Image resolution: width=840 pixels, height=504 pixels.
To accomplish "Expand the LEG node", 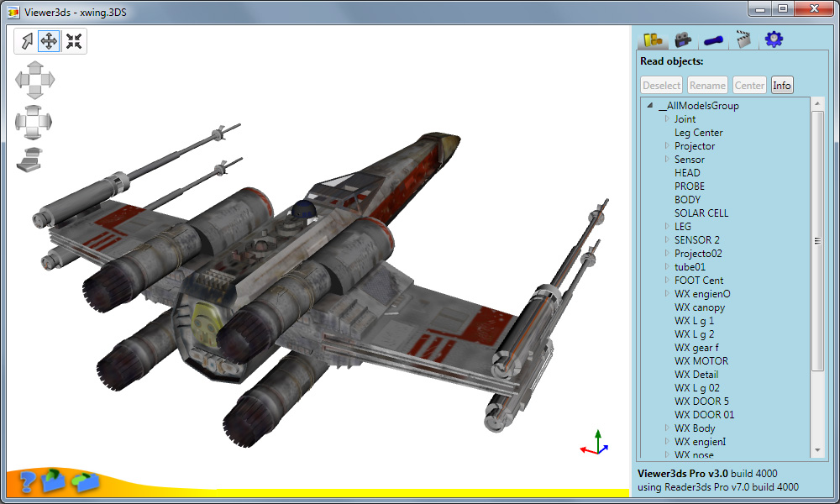I will coord(667,226).
